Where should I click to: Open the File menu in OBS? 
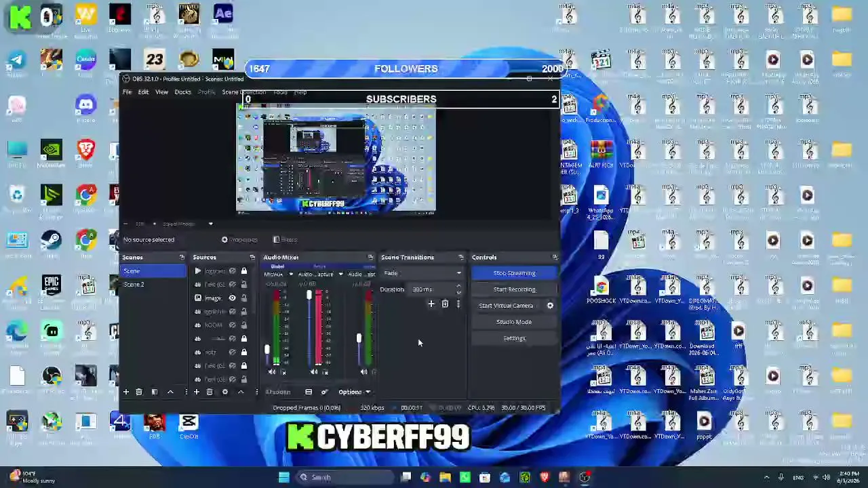[127, 92]
